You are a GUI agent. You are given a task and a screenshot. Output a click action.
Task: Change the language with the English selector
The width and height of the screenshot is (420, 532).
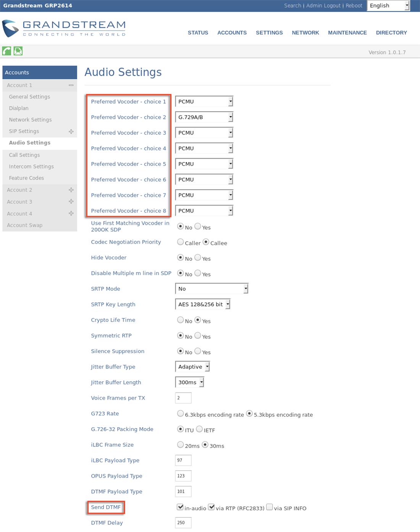388,5
